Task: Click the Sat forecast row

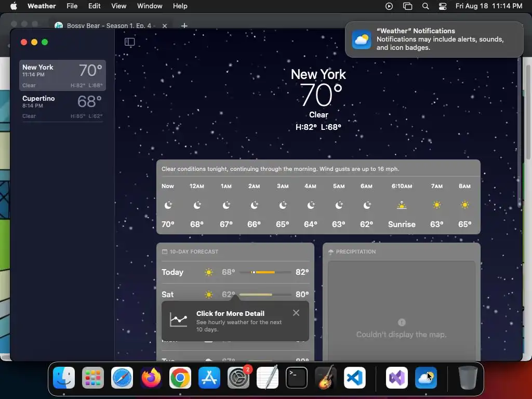Action: point(235,295)
